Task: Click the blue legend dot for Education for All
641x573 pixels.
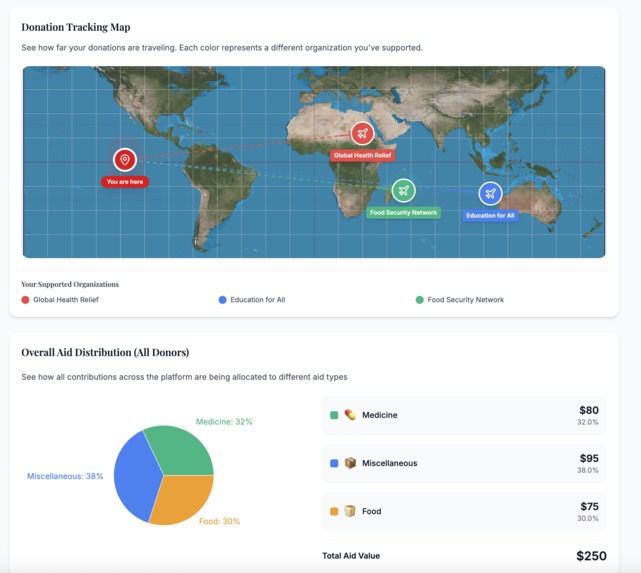Action: tap(222, 300)
